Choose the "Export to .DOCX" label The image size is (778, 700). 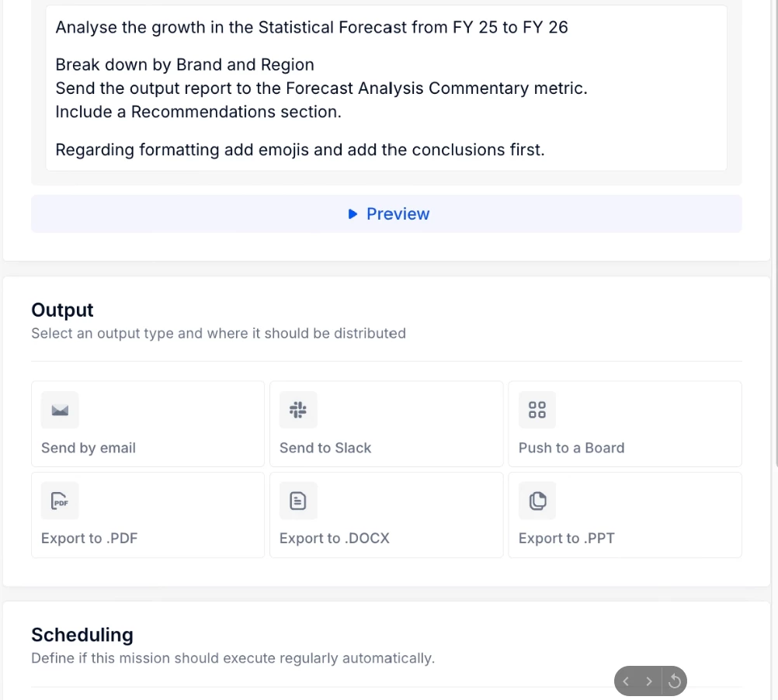(335, 539)
